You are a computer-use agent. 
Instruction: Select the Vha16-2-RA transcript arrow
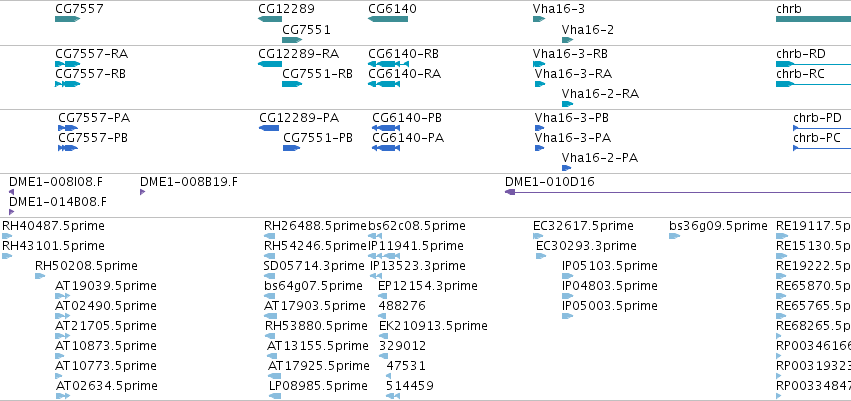(x=567, y=104)
